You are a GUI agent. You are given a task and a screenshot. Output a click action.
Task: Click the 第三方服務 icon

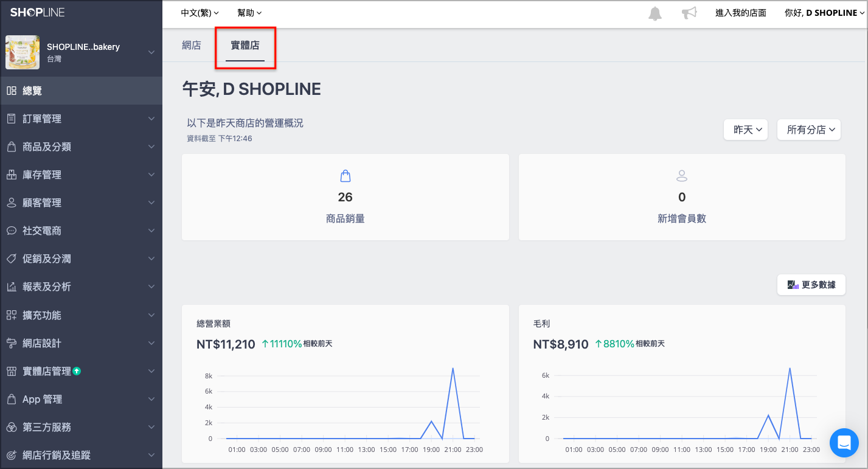pos(11,427)
